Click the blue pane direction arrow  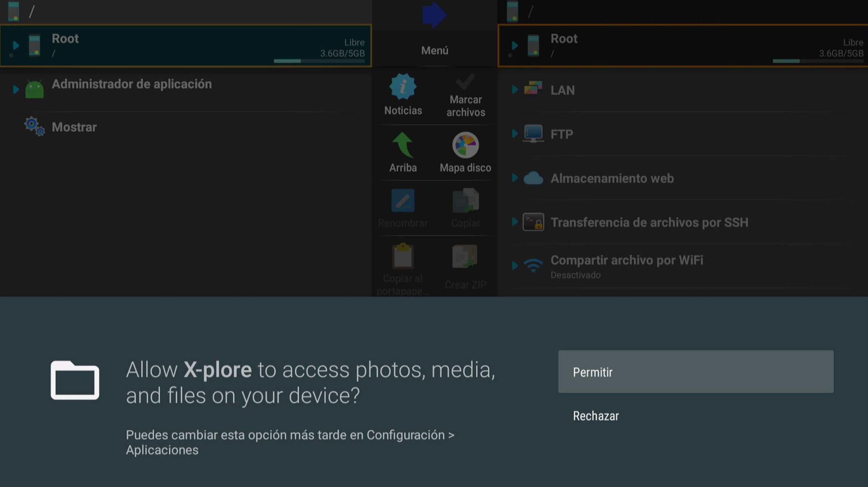pyautogui.click(x=434, y=15)
